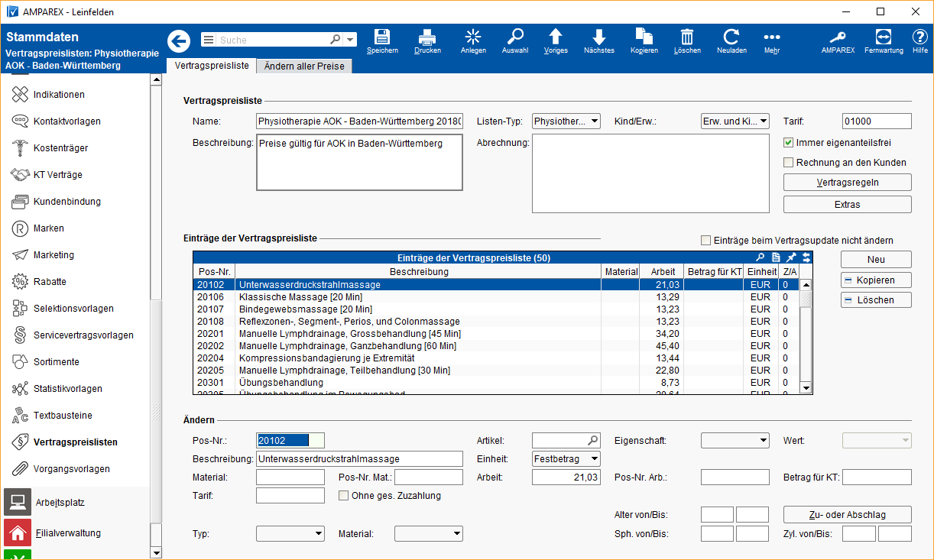Reload data with the Neuladen icon
This screenshot has width=934, height=560.
point(731,41)
